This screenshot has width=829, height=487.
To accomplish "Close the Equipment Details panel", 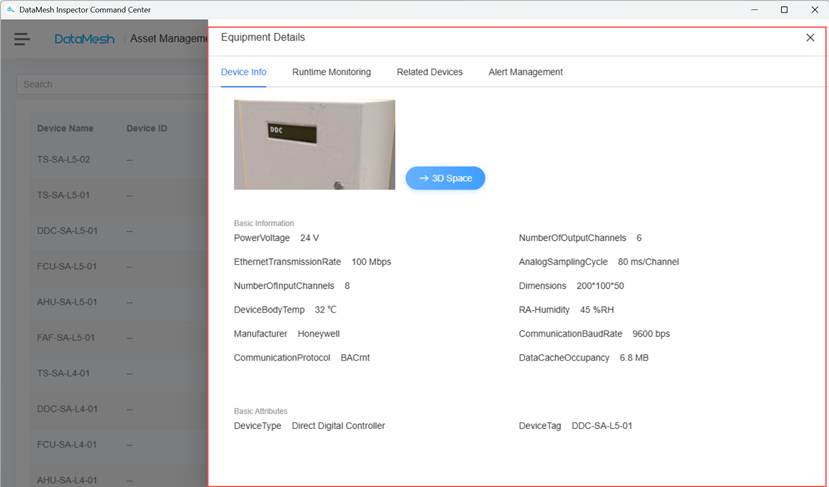I will 810,38.
